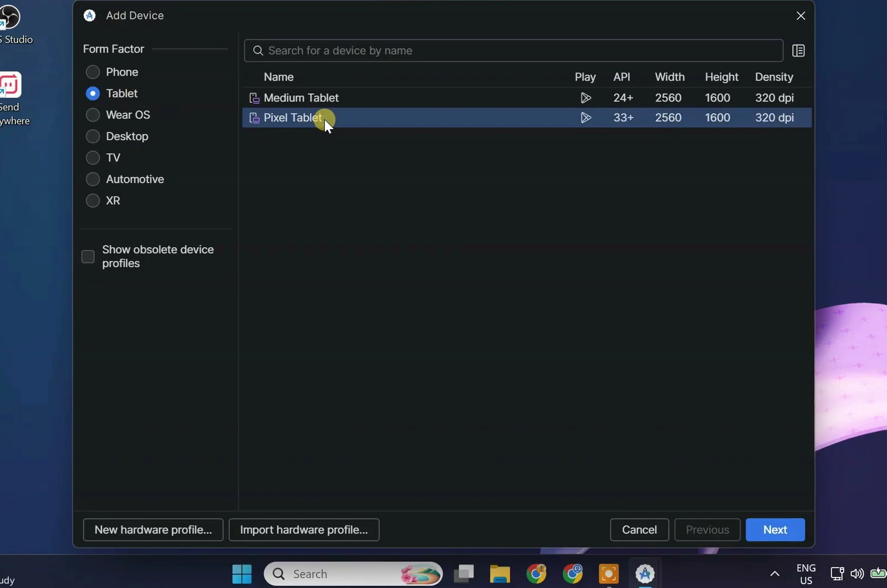
Task: Open Task View from the taskbar
Action: (x=463, y=574)
